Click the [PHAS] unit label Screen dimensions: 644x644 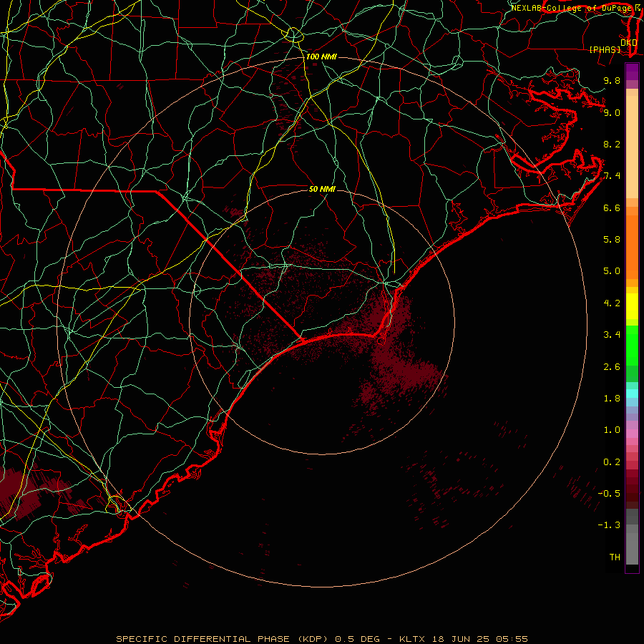(605, 49)
